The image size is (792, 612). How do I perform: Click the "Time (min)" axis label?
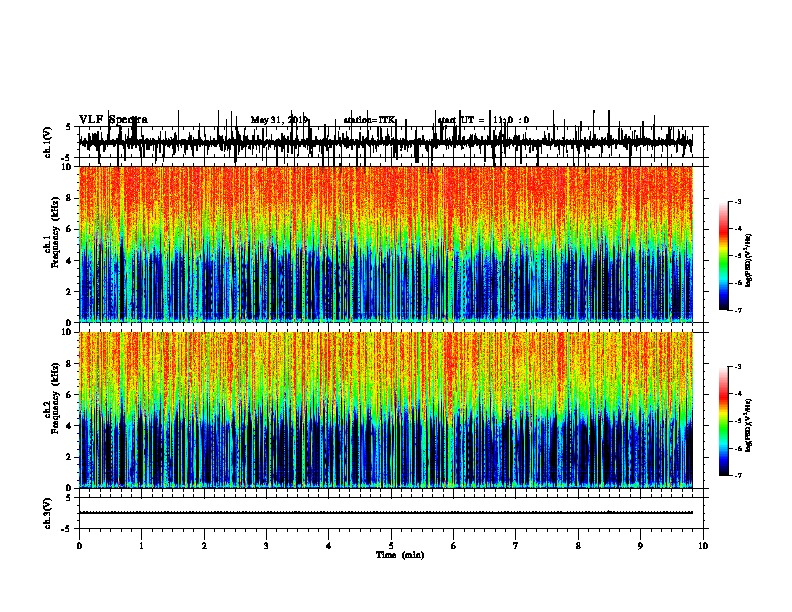tap(400, 555)
